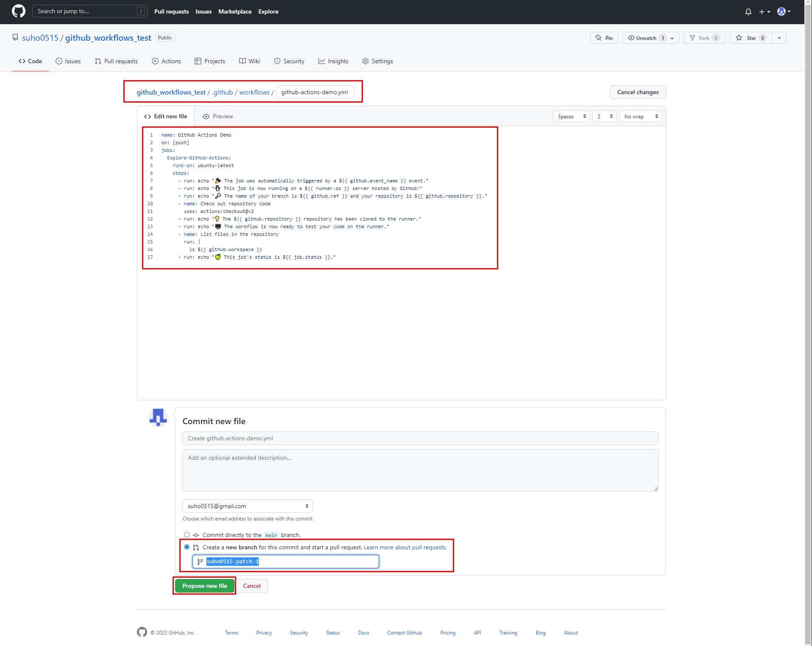This screenshot has width=812, height=646.
Task: Open the Contact GitHub footer link
Action: pyautogui.click(x=405, y=632)
